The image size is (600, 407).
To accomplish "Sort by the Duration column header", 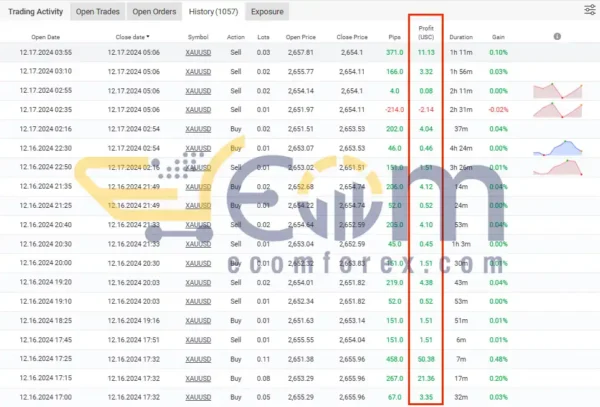I will coord(461,37).
